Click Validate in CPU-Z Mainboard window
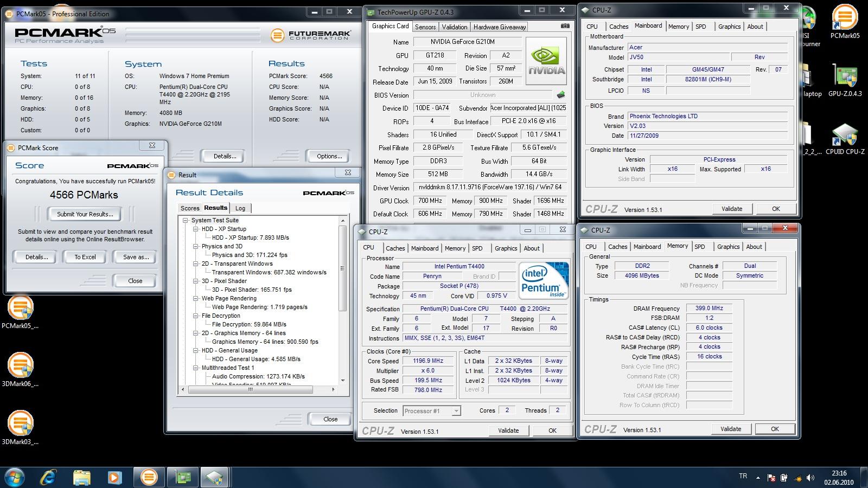 (x=732, y=209)
